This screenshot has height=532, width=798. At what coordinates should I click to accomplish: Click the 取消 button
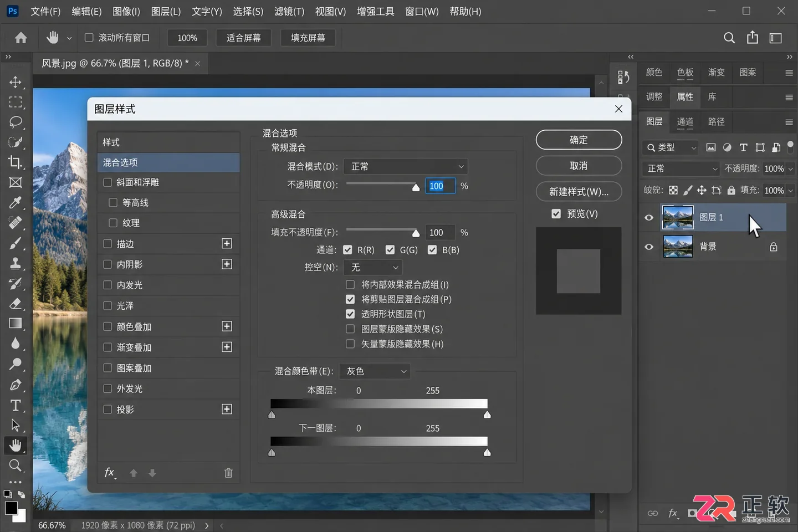579,166
